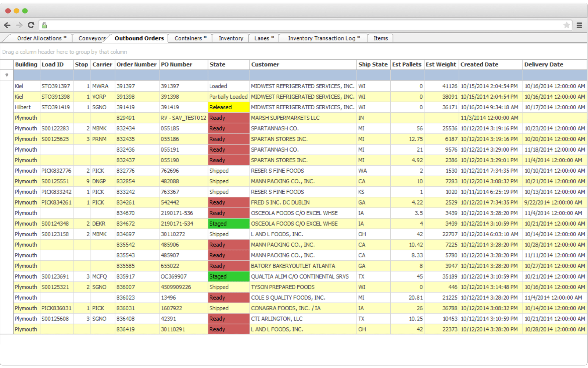
Task: Select Delivery Date 9/22/2014 12:00:00 AM
Action: (555, 203)
